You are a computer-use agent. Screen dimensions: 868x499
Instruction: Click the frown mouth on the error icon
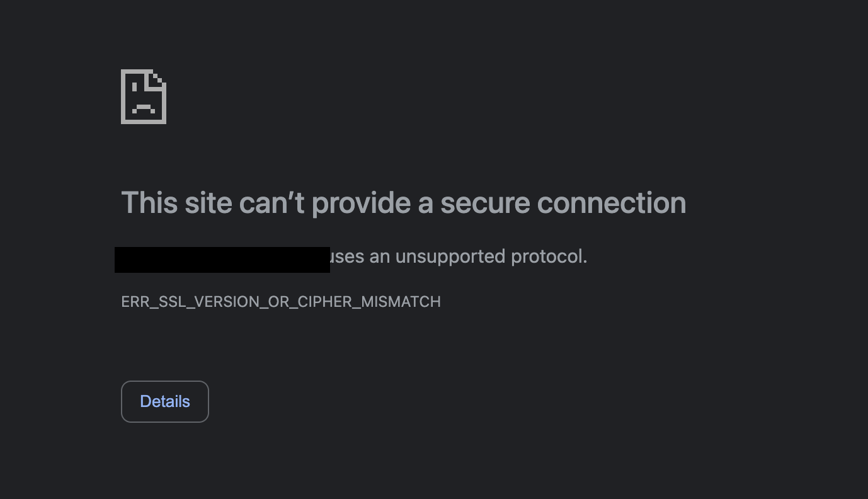coord(144,107)
